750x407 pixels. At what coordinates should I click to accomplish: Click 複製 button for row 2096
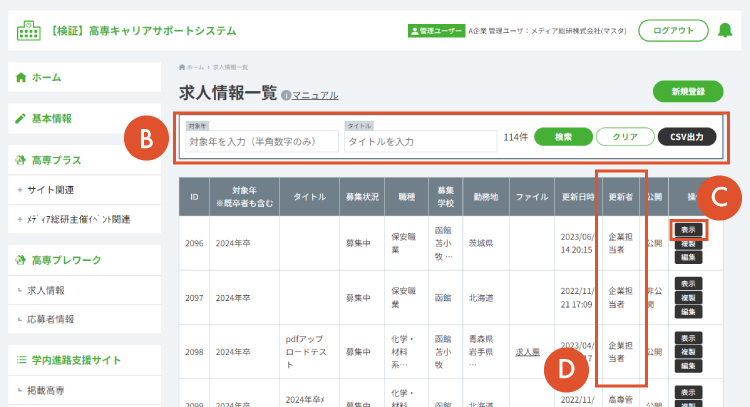point(688,244)
